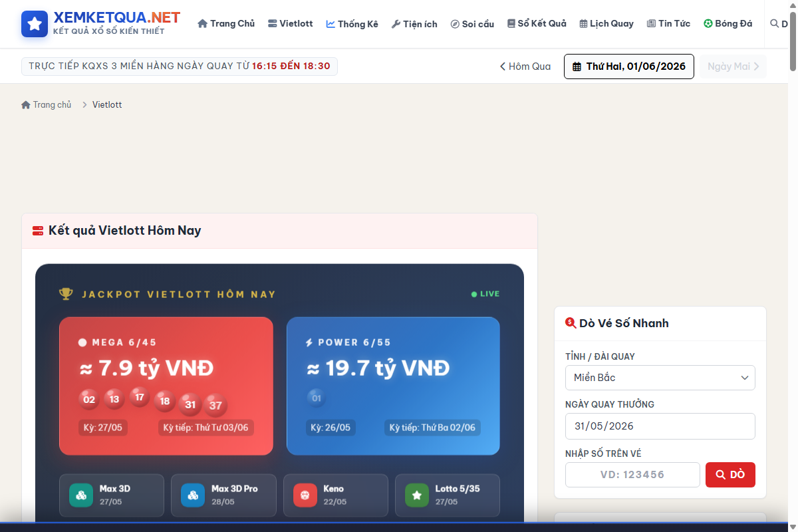
Task: Open the Sổ Kết Quả menu
Action: pos(537,24)
